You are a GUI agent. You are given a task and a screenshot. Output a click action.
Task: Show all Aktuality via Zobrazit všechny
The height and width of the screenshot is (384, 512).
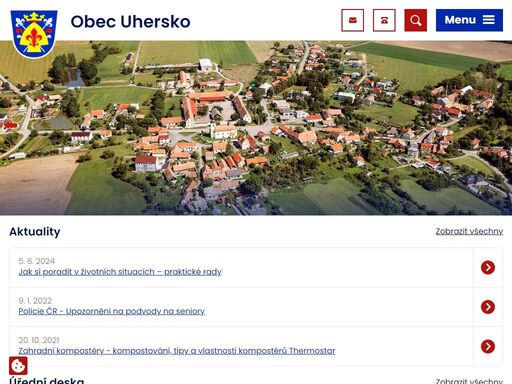[469, 231]
